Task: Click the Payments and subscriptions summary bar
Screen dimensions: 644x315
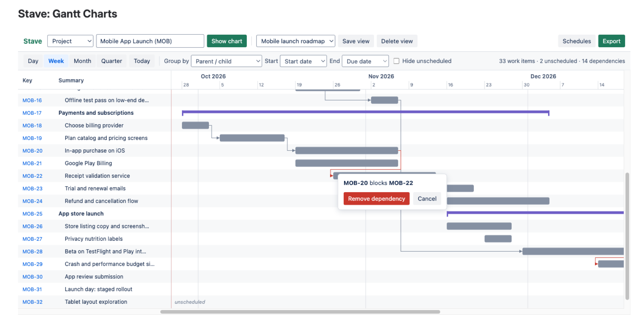Action: pos(365,112)
